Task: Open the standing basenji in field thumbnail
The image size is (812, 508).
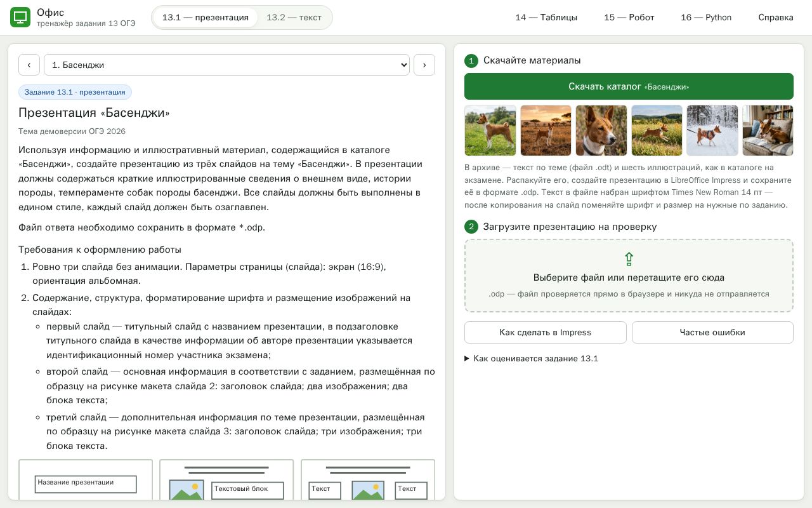Action: click(490, 130)
